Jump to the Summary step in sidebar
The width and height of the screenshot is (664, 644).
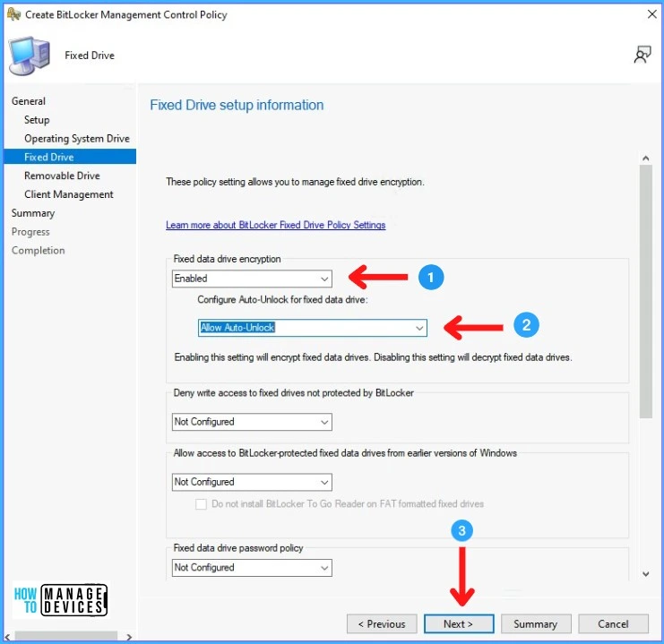click(33, 213)
